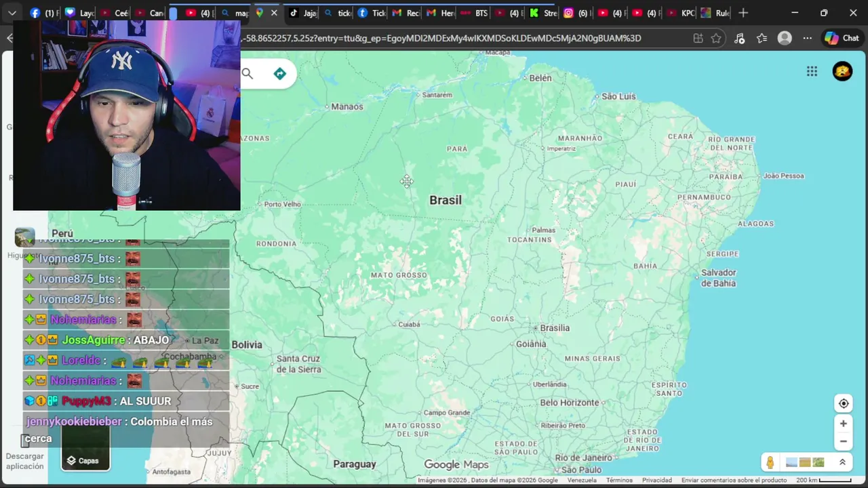Expand the imagery strip with the double chevron
The image size is (868, 488).
click(842, 462)
